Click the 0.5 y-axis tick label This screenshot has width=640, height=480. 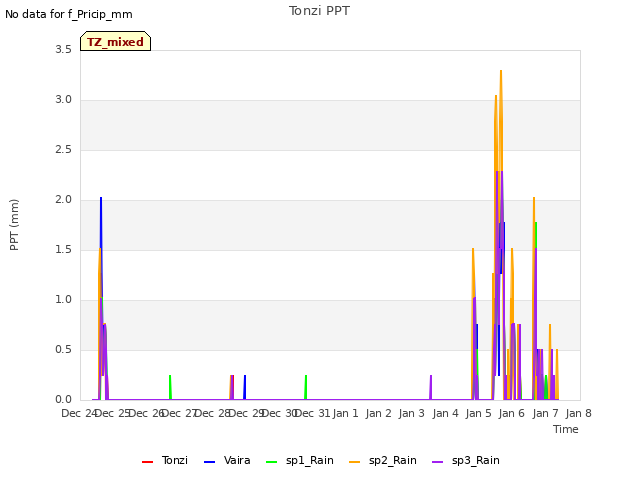[64, 349]
